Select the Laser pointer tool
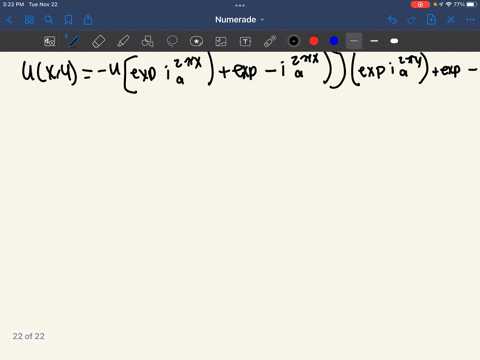This screenshot has width=480, height=360. tap(270, 41)
